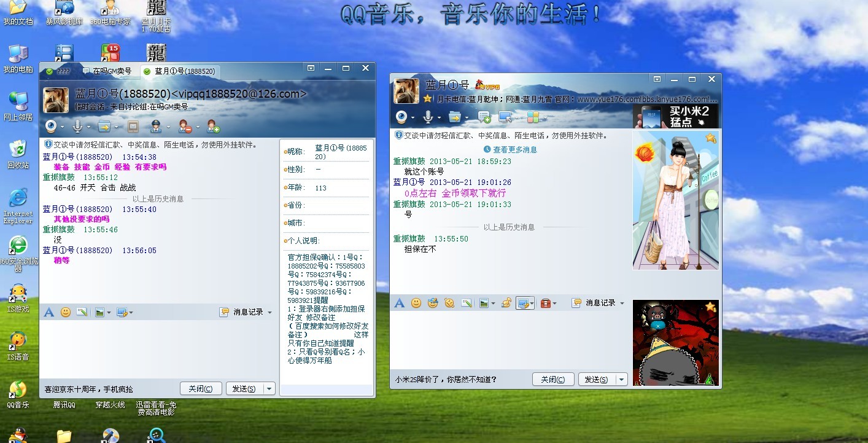Switch to the 在吗GM卖号 tab
The width and height of the screenshot is (868, 443).
click(109, 71)
